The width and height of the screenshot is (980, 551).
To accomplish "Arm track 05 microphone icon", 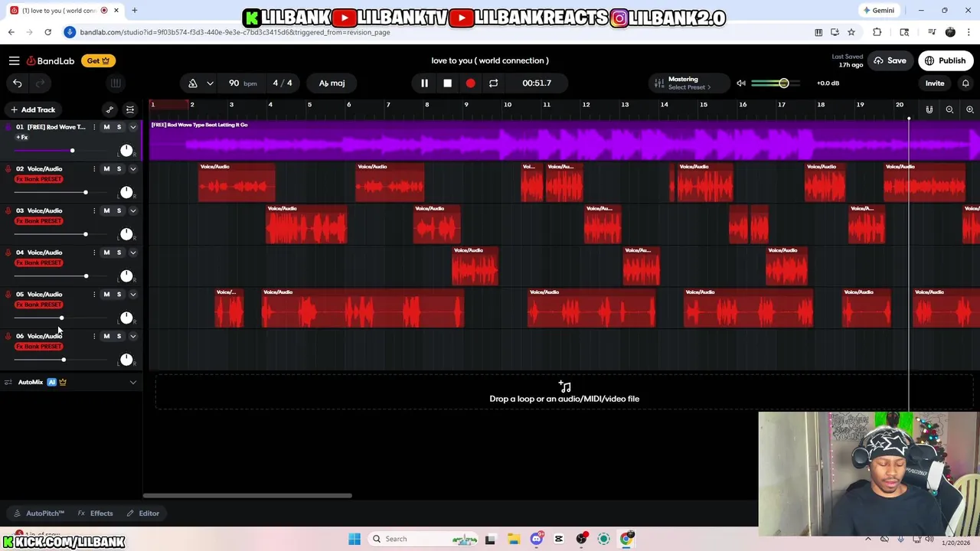I will click(8, 294).
